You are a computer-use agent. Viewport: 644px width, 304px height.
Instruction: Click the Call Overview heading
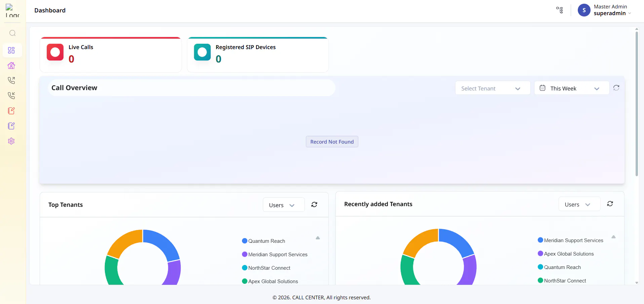pyautogui.click(x=74, y=88)
